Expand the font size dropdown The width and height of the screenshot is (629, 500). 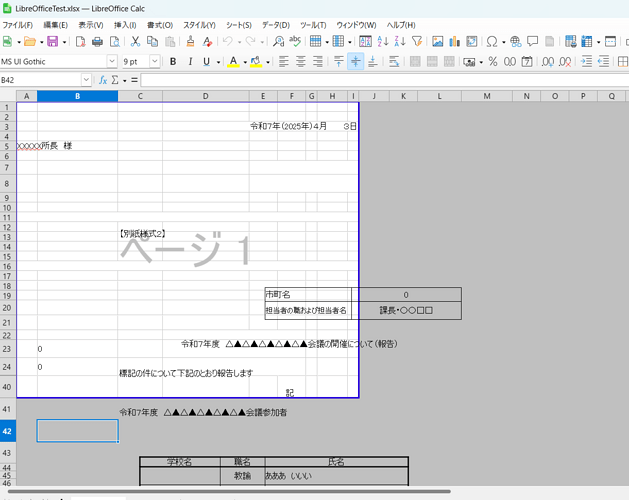point(154,61)
